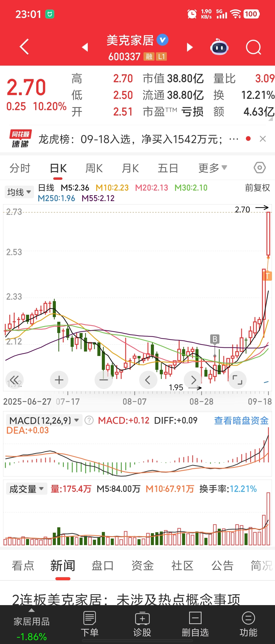Open the 诊股 stock diagnosis icon
The height and width of the screenshot is (644, 275).
[142, 624]
